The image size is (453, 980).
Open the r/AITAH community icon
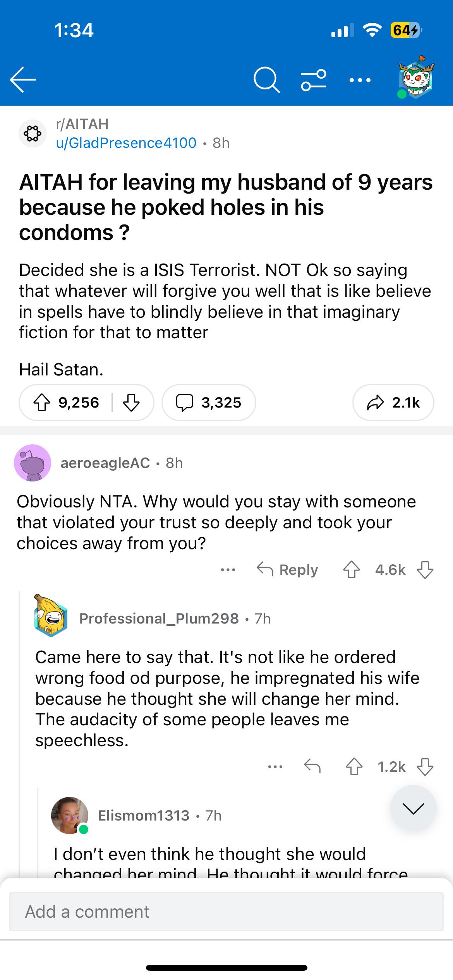pyautogui.click(x=33, y=134)
